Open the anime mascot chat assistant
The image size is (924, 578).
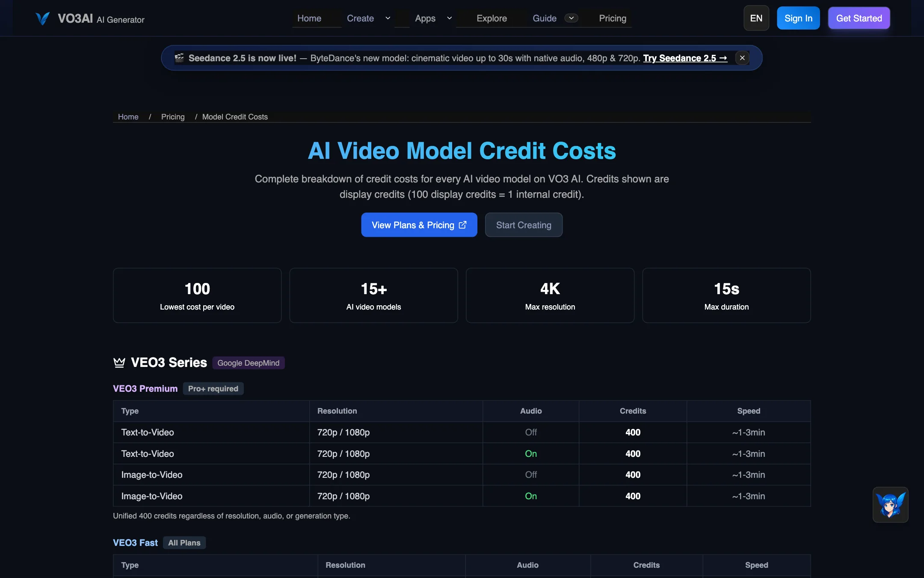coord(890,505)
